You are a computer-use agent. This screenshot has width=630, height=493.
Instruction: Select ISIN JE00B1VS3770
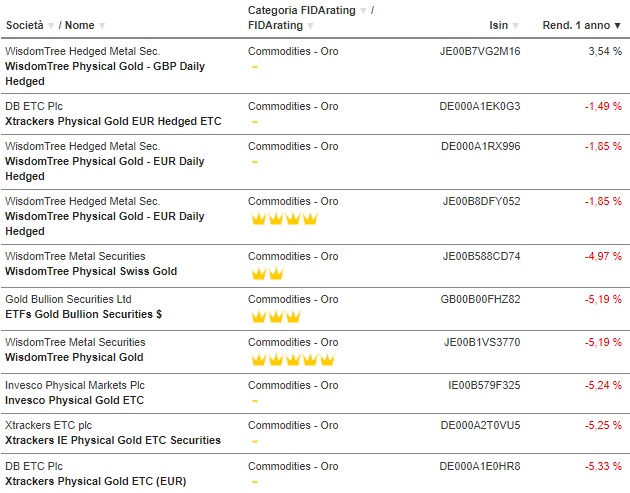[482, 342]
